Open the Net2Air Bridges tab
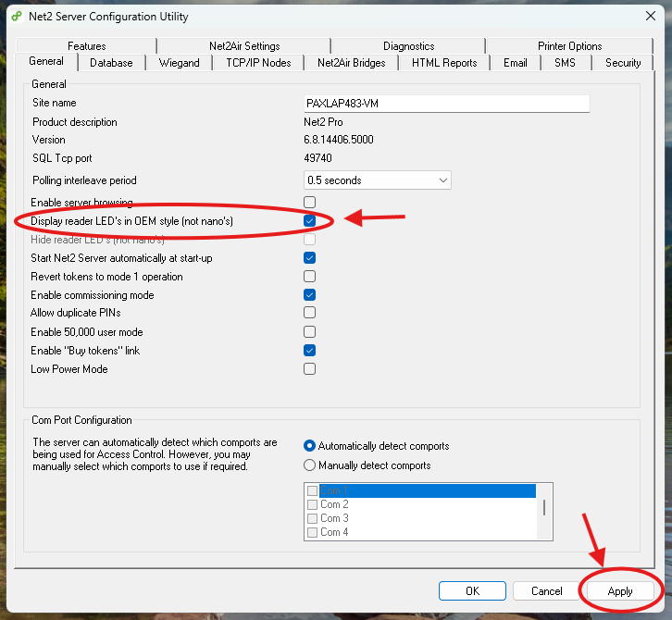This screenshot has height=620, width=672. point(352,63)
